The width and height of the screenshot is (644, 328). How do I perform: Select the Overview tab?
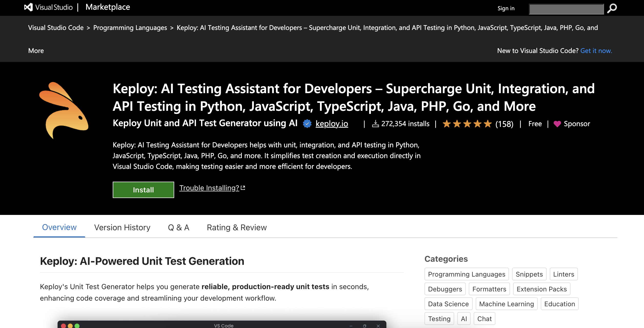pos(59,227)
